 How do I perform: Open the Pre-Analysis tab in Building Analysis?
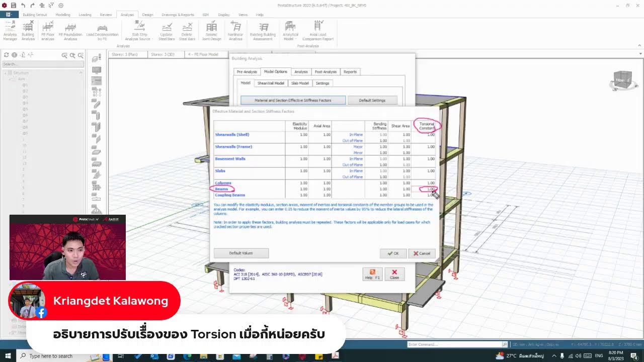click(x=247, y=72)
